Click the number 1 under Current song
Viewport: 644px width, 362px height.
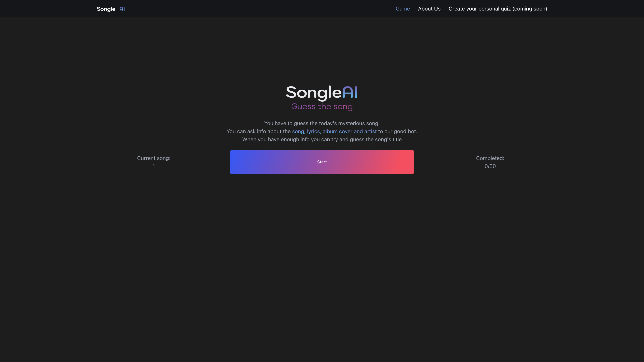(x=154, y=166)
